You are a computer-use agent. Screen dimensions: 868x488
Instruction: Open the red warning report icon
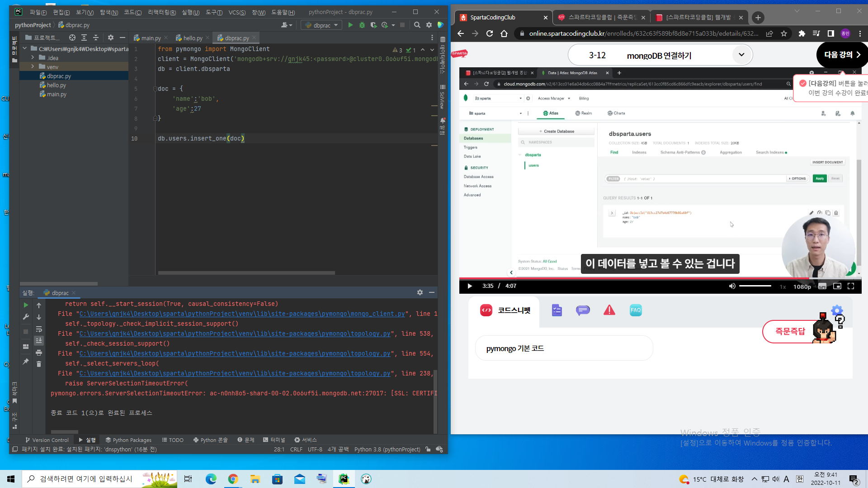[609, 310]
